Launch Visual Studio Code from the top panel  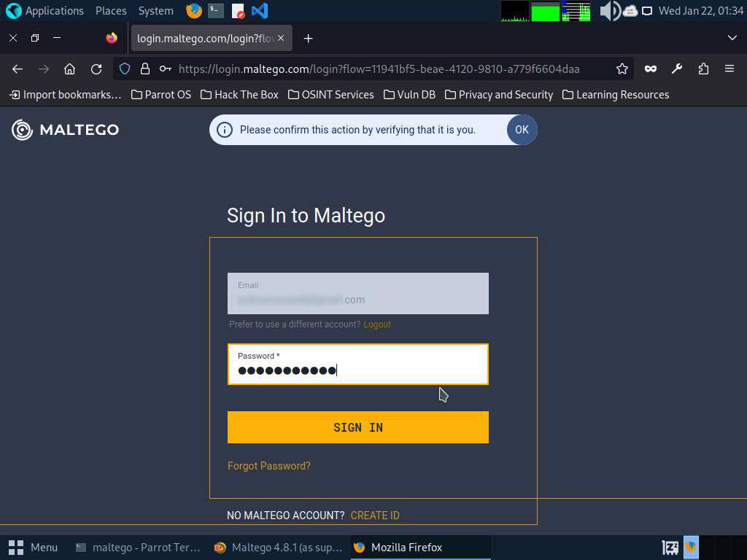[260, 10]
